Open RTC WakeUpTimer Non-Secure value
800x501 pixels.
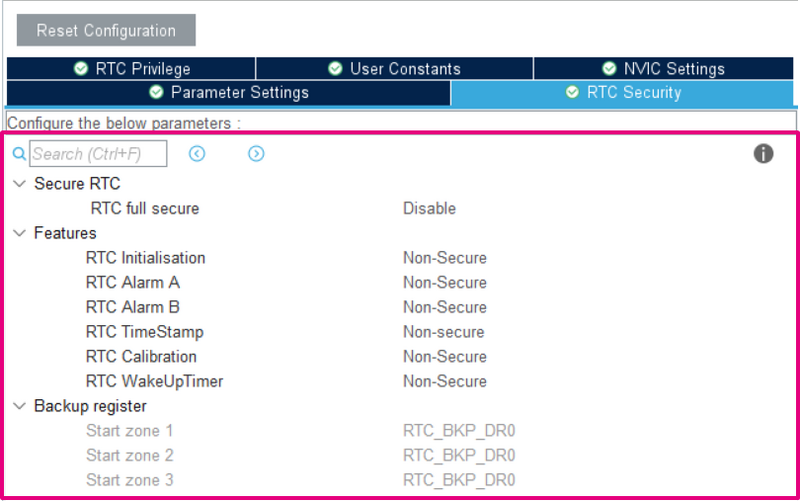444,381
